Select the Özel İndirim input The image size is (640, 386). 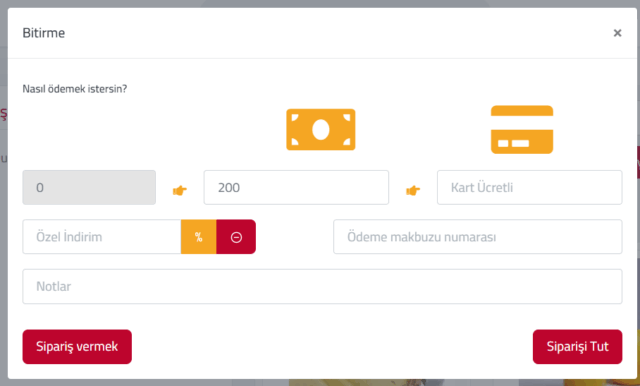102,237
